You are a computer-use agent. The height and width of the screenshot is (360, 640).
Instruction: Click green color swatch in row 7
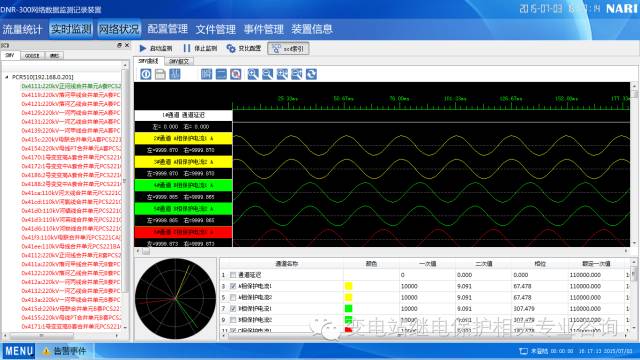(x=348, y=309)
